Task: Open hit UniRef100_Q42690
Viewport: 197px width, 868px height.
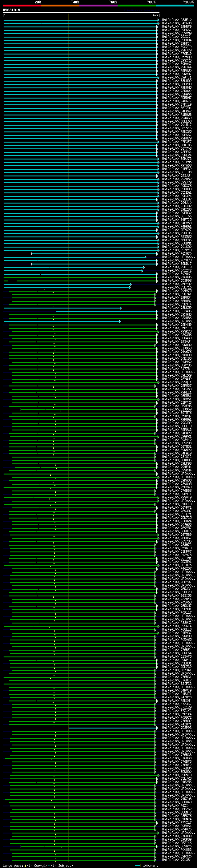Action: (177, 23)
